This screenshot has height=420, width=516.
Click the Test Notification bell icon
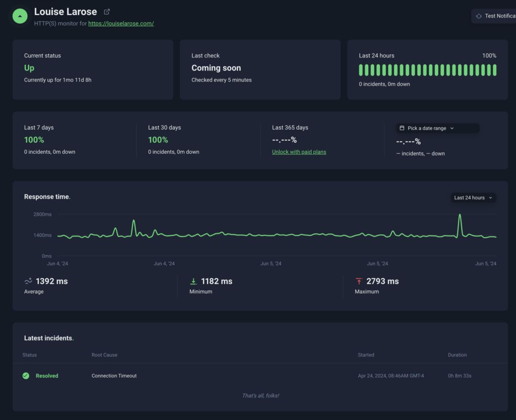coord(479,16)
